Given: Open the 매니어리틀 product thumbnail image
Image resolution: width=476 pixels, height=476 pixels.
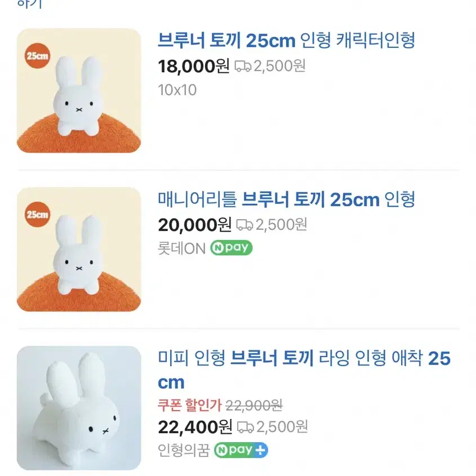Looking at the screenshot, I should 79,249.
